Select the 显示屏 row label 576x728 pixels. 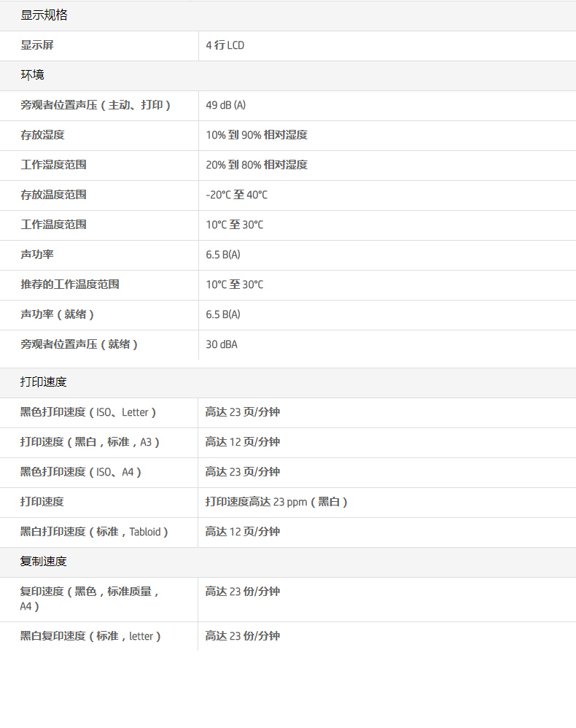[x=37, y=45]
